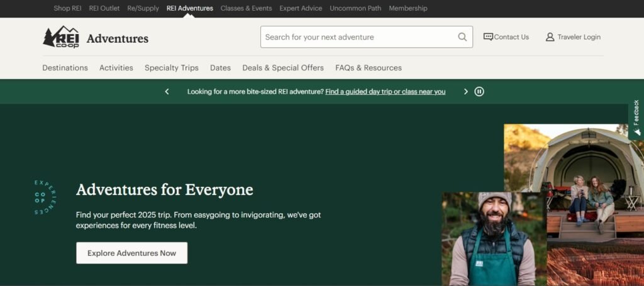644x286 pixels.
Task: Click the red canyon rocks photo
Action: 596,266
